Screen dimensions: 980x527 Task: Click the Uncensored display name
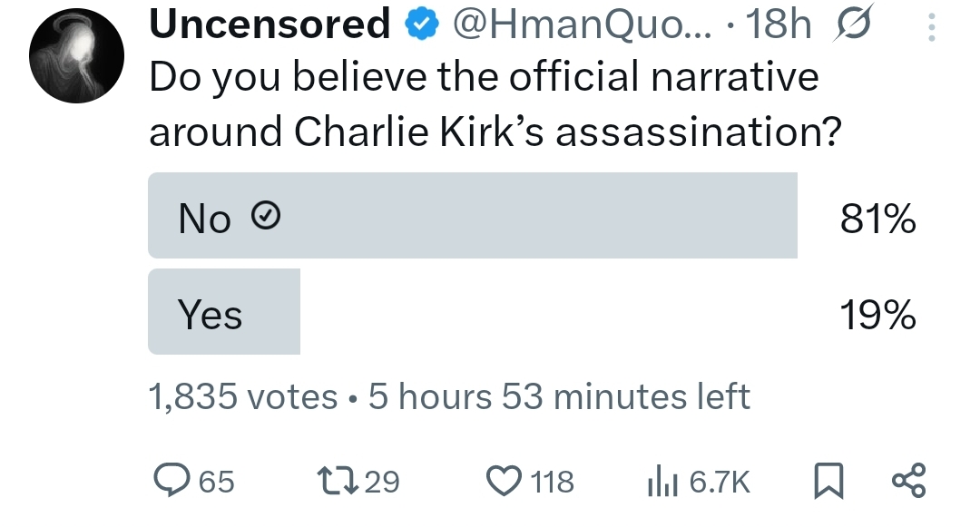pyautogui.click(x=269, y=24)
